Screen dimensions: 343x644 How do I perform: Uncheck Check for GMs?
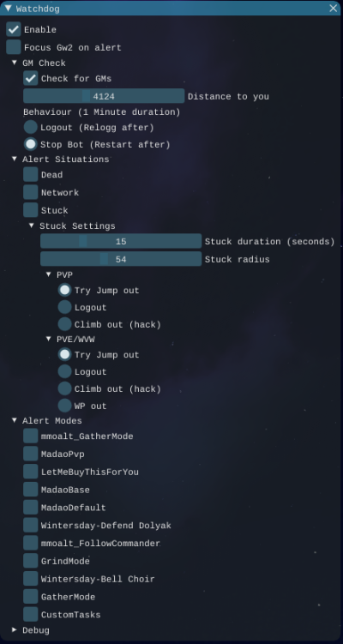[30, 78]
